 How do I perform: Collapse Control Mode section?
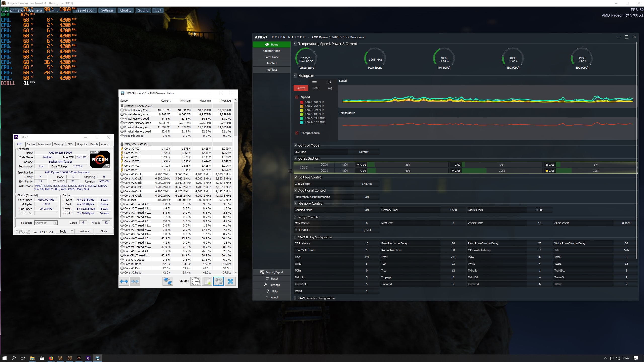click(x=295, y=145)
